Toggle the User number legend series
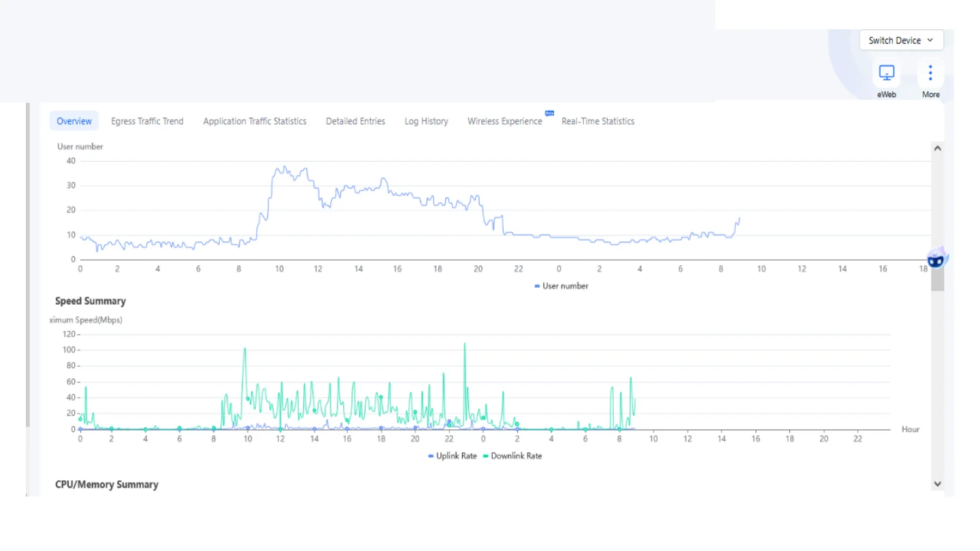This screenshot has width=980, height=551. point(561,286)
